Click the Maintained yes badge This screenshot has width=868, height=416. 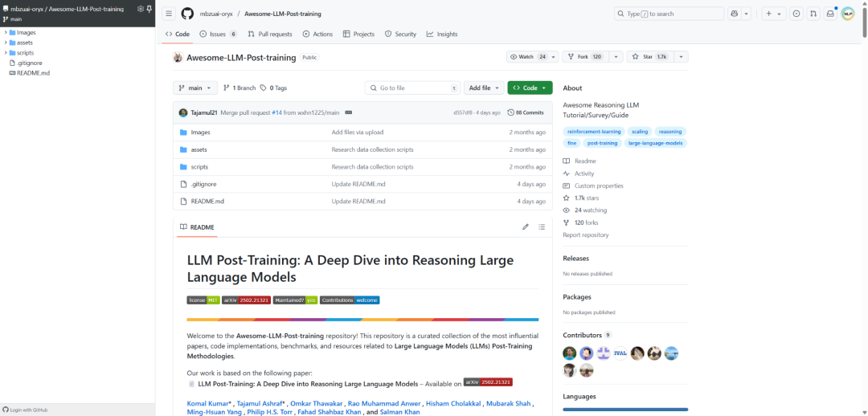point(295,300)
